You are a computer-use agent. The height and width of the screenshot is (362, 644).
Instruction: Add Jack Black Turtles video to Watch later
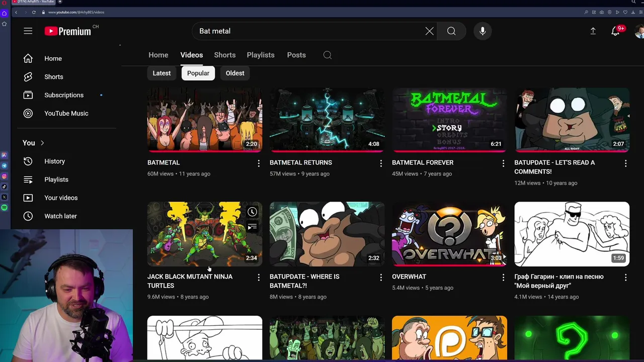(252, 212)
